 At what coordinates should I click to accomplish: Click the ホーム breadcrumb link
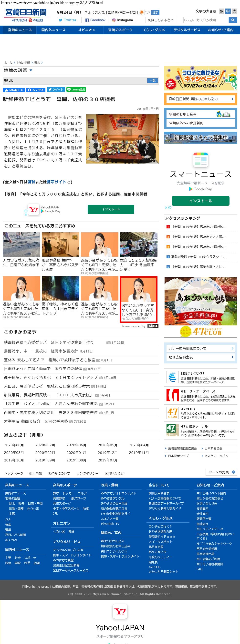pyautogui.click(x=8, y=63)
